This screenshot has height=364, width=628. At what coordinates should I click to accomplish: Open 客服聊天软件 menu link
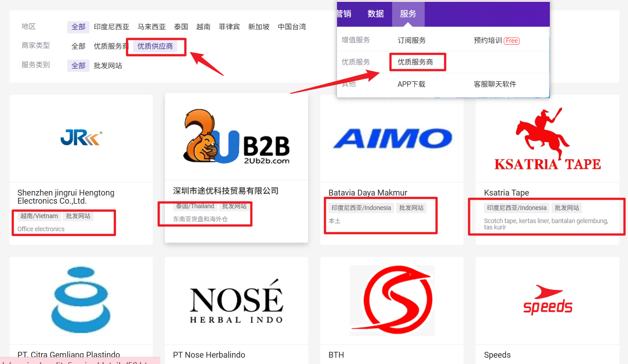(495, 84)
